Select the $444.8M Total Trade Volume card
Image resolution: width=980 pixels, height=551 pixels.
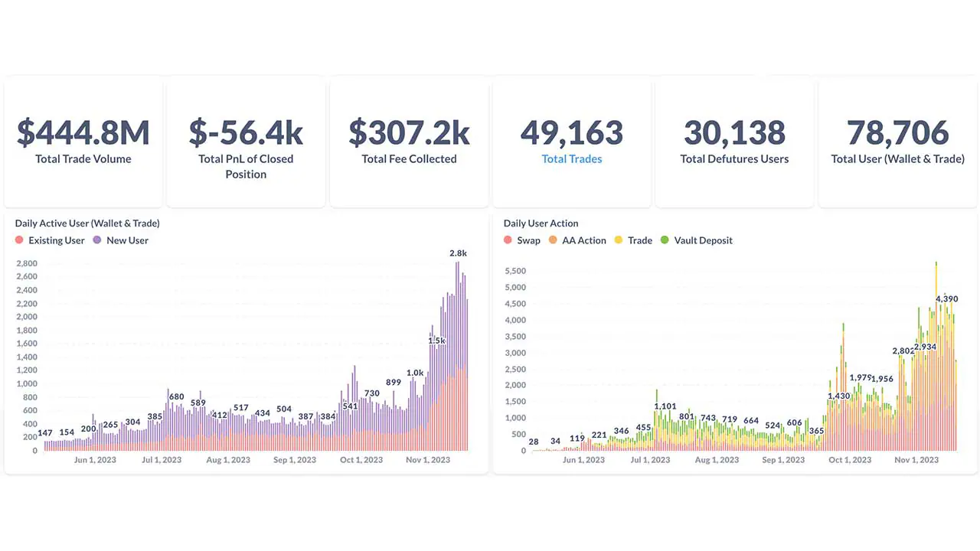pyautogui.click(x=83, y=142)
